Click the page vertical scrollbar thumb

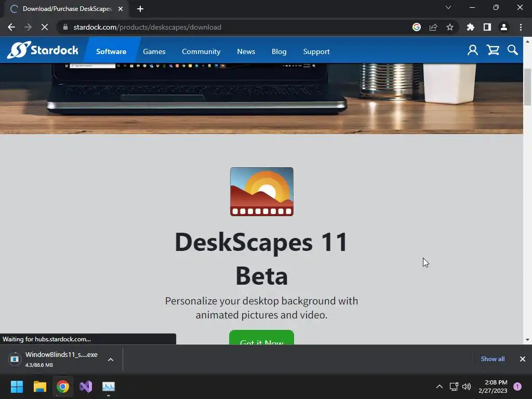[x=528, y=87]
